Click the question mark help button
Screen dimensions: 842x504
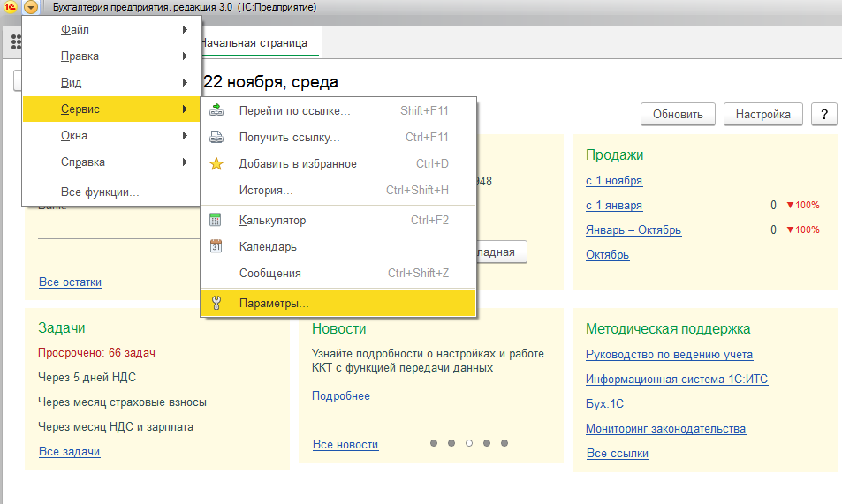coord(823,115)
